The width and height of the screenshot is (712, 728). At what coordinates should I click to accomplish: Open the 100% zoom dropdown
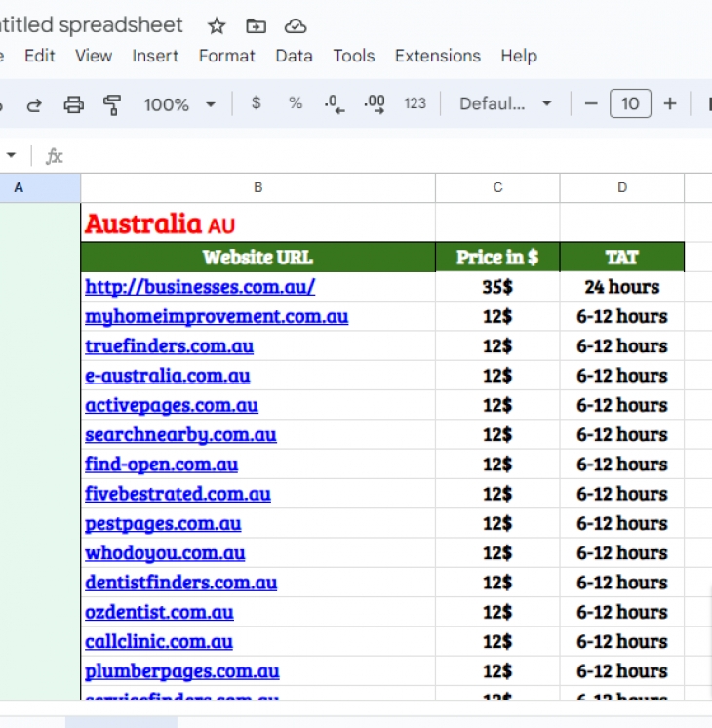coord(179,104)
